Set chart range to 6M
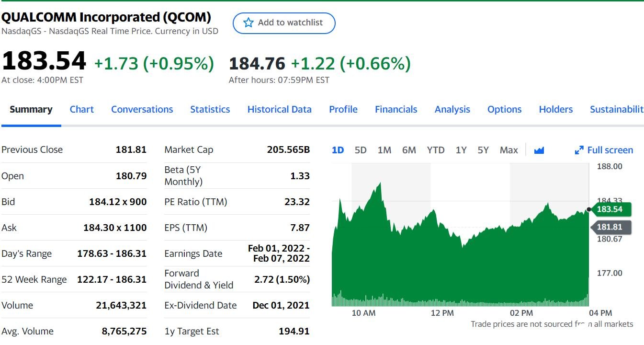Screen dimensions: 644x345 point(409,150)
